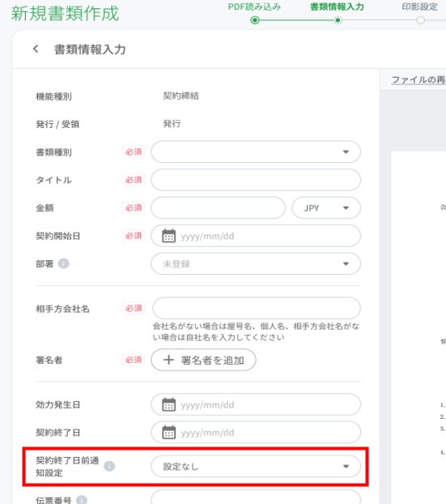Focus the 契約終了日 date field
This screenshot has width=446, height=504.
pos(256,433)
